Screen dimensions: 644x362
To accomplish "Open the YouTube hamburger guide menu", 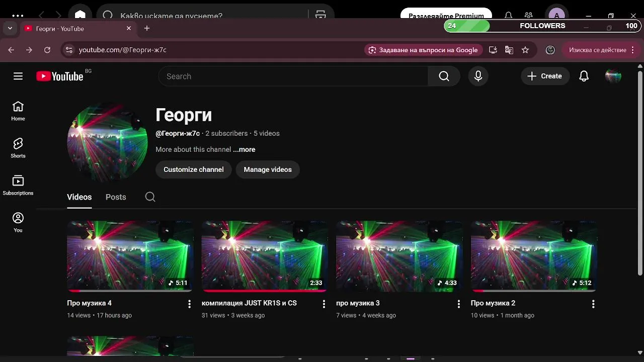I will tap(18, 76).
